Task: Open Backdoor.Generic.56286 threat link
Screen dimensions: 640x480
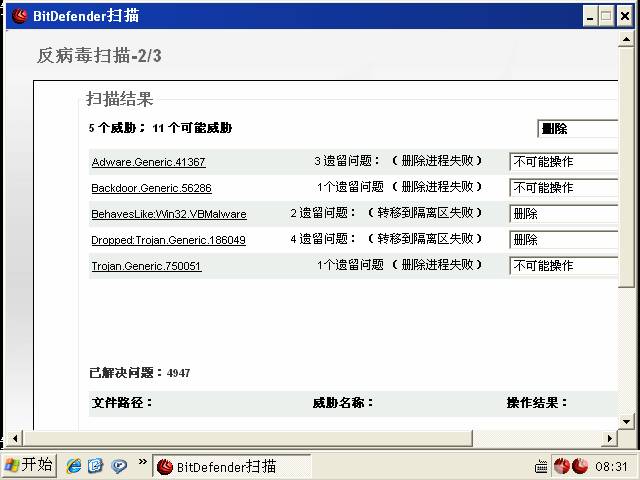Action: [x=151, y=188]
